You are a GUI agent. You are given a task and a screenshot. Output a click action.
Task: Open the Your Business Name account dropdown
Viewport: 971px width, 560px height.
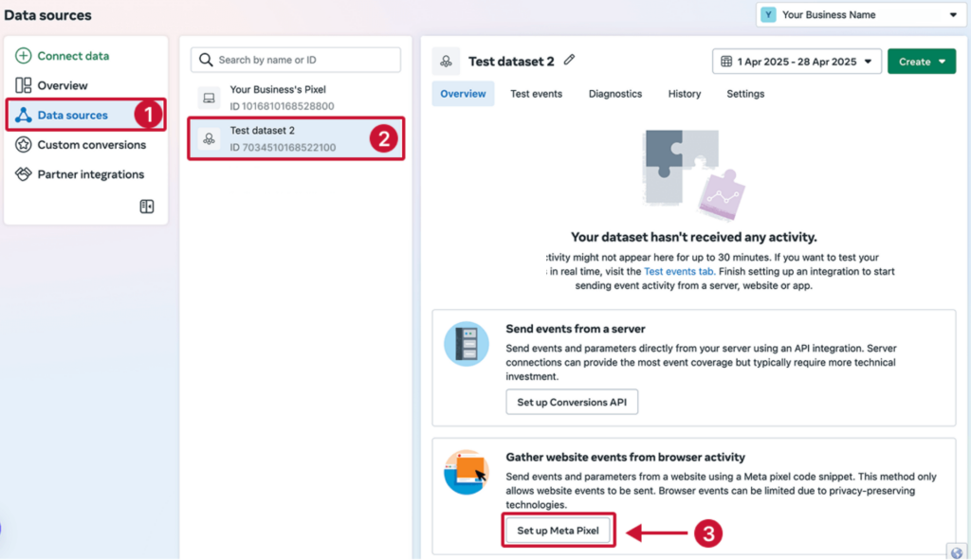(x=861, y=15)
